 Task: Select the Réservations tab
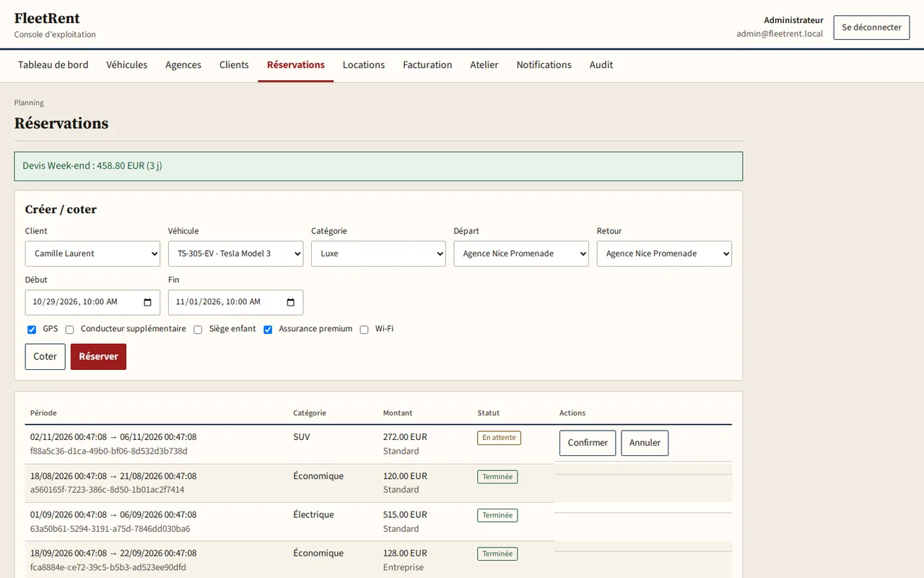(x=296, y=65)
